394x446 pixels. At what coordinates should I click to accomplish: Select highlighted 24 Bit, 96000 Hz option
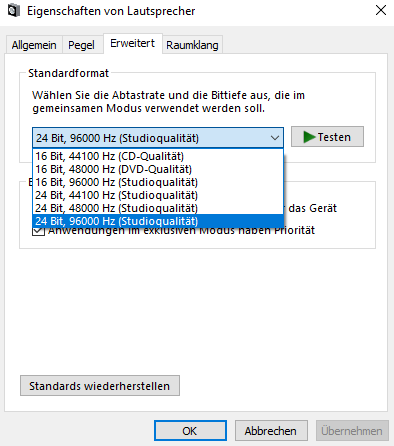click(158, 221)
